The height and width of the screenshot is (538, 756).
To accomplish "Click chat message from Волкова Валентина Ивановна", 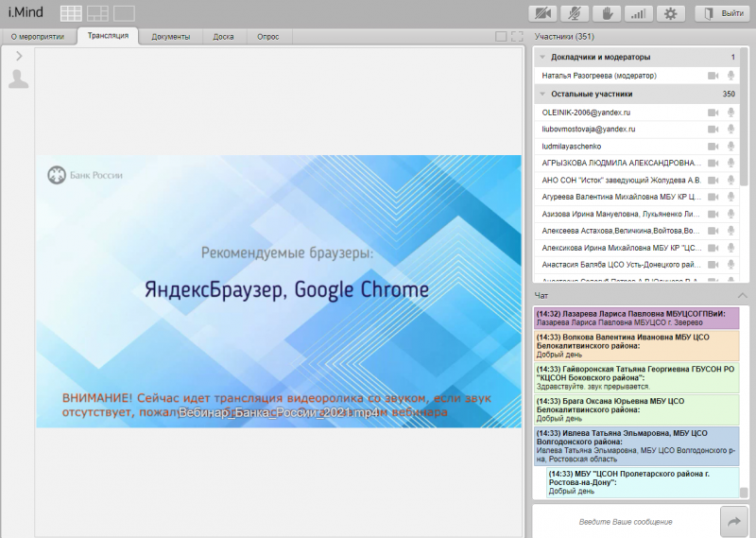I will [636, 345].
